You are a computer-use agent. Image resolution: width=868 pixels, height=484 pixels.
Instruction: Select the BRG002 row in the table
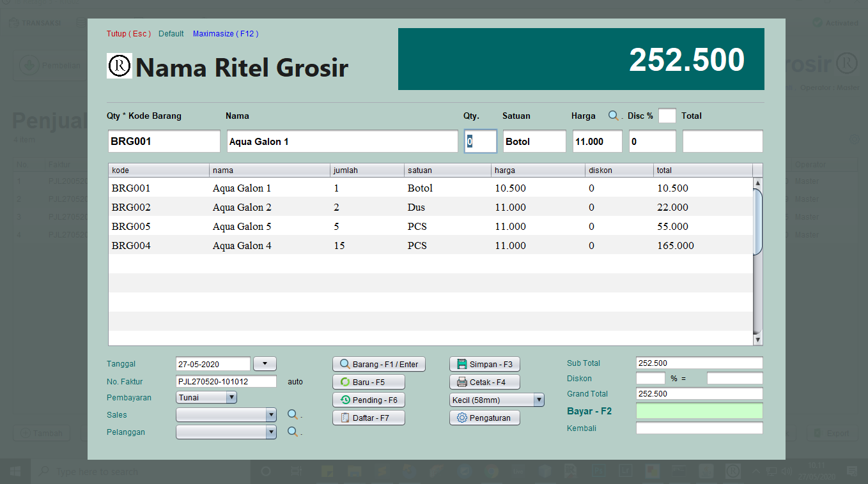tap(430, 207)
